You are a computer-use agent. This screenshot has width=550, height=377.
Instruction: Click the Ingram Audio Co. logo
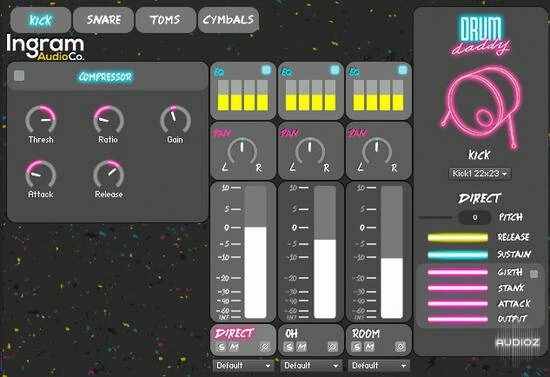point(45,47)
